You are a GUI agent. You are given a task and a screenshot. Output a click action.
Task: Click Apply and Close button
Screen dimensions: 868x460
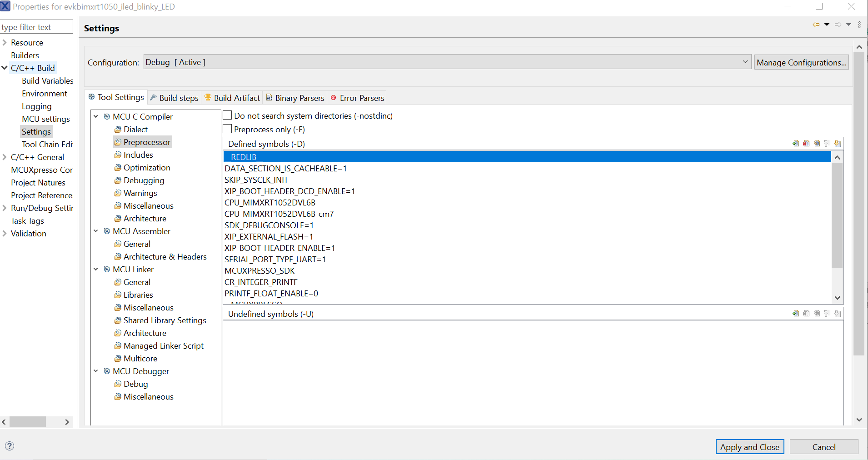[x=749, y=447]
